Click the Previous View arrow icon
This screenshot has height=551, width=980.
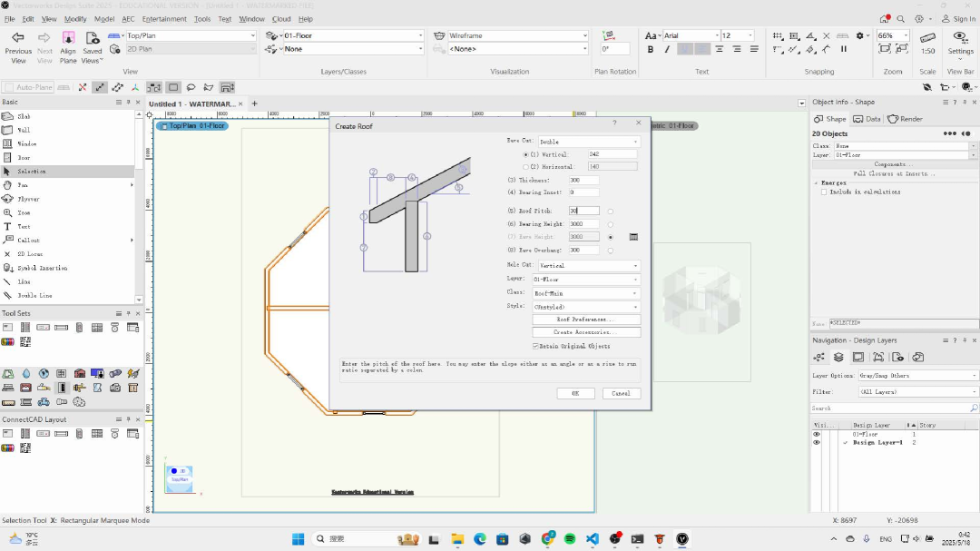tap(18, 37)
